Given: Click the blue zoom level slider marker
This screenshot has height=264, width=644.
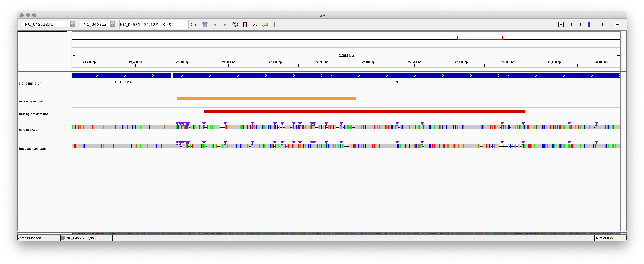Looking at the screenshot, I should coord(589,24).
